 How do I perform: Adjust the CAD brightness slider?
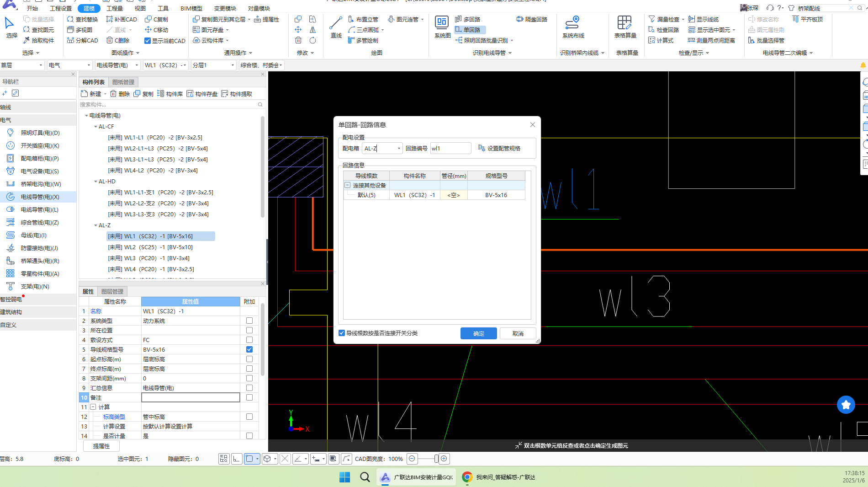436,459
